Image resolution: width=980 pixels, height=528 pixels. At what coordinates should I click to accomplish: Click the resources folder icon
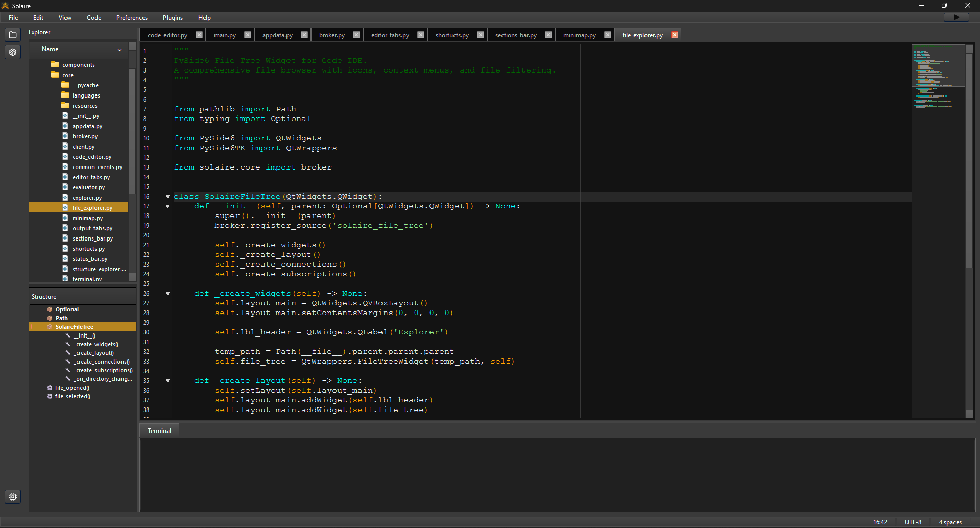65,105
